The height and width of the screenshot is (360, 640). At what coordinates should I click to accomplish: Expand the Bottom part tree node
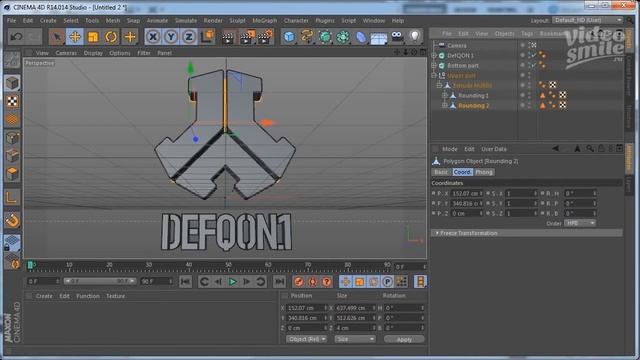tap(434, 65)
